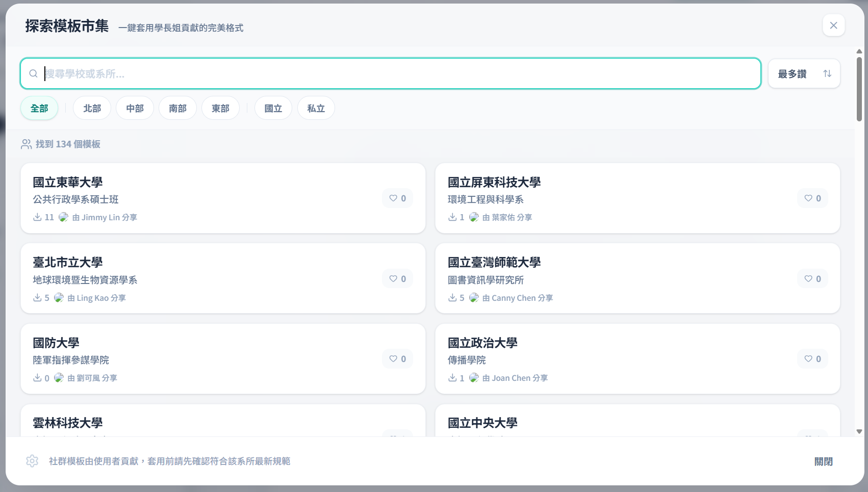Click Ling Kao's avatar icon
This screenshot has width=868, height=492.
point(59,298)
